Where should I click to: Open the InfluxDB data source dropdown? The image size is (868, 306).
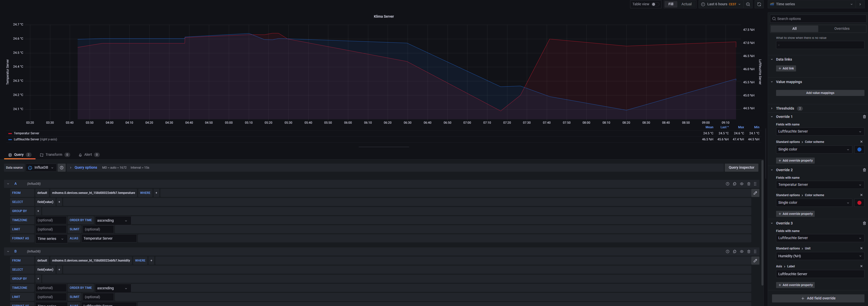(x=41, y=168)
